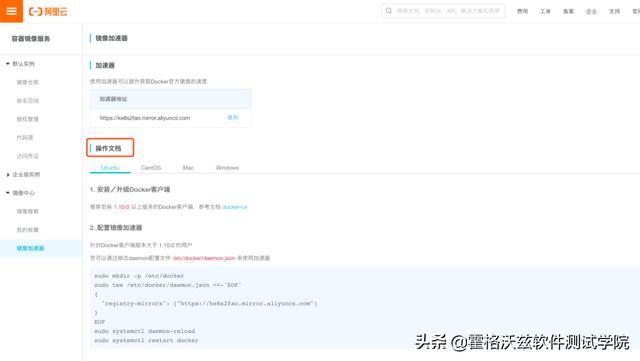The width and height of the screenshot is (640, 361).
Task: Open 镜像搜索 in the sidebar
Action: (x=27, y=211)
